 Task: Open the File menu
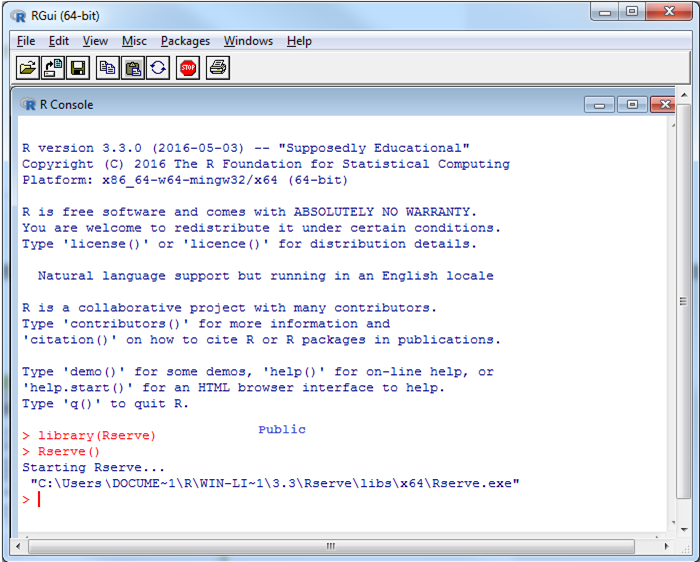coord(26,41)
